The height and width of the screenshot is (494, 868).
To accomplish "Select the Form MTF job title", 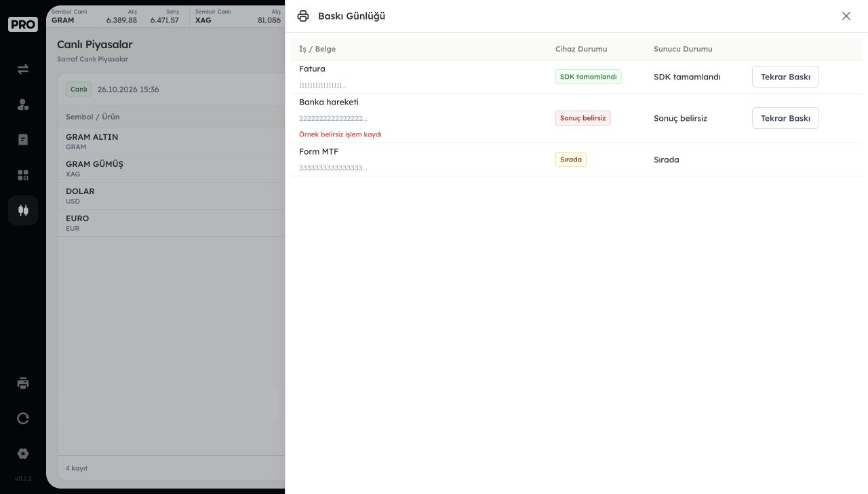I will 319,152.
